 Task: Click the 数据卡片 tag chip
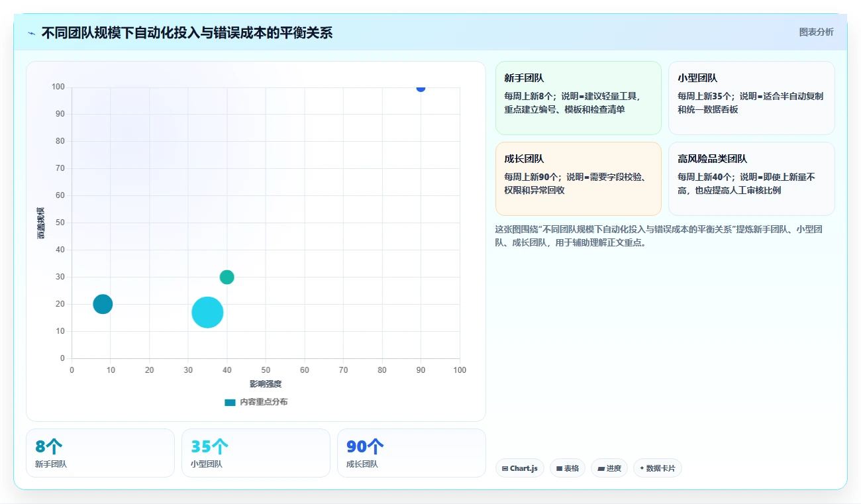658,468
